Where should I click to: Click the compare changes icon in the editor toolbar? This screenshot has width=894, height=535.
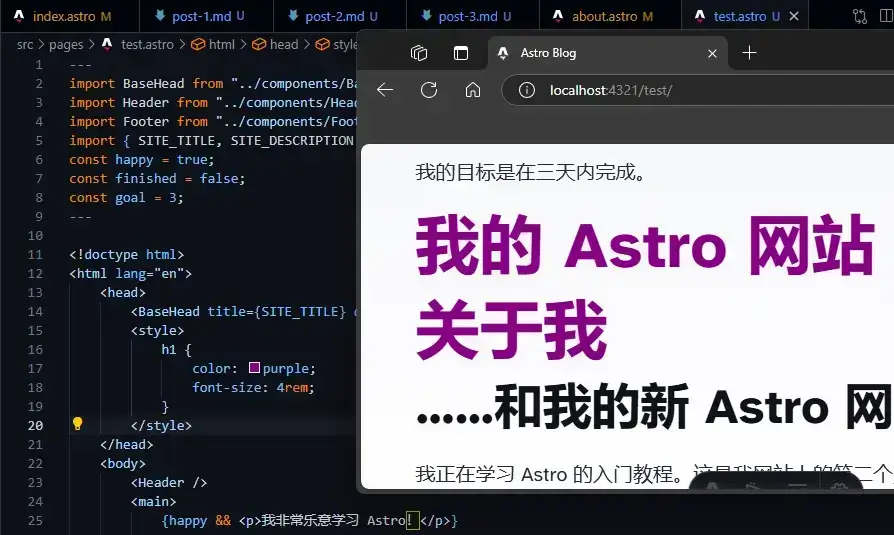pyautogui.click(x=860, y=16)
